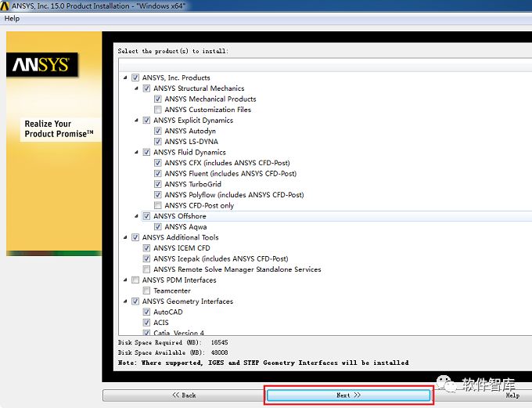Enable the ANSYS CFD-Post only checkbox

coord(158,205)
